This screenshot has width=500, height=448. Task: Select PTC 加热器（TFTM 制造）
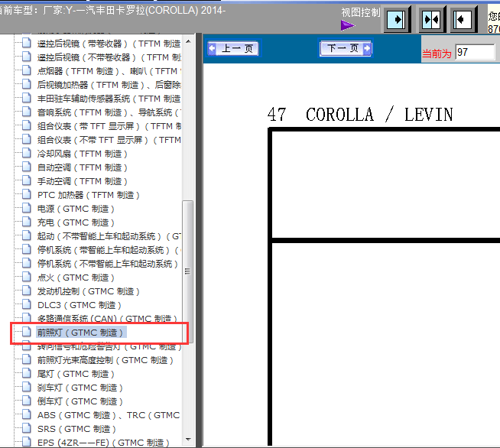pyautogui.click(x=89, y=195)
